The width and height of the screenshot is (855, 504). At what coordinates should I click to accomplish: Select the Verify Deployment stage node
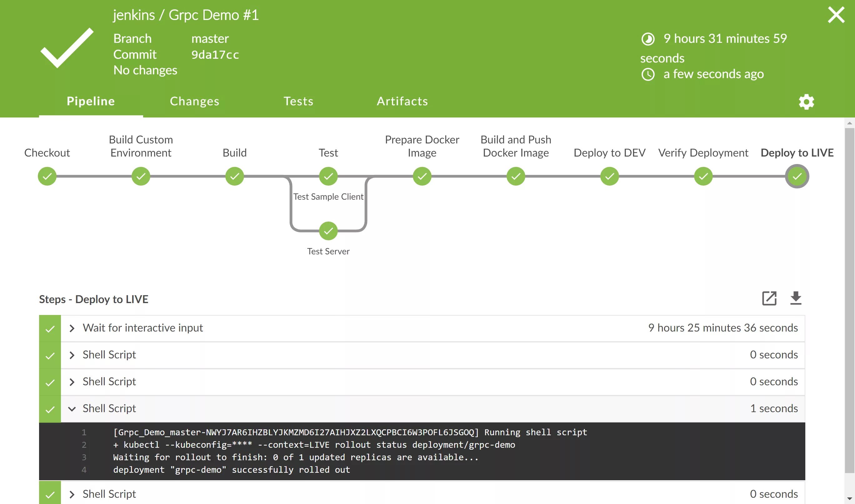pyautogui.click(x=703, y=176)
